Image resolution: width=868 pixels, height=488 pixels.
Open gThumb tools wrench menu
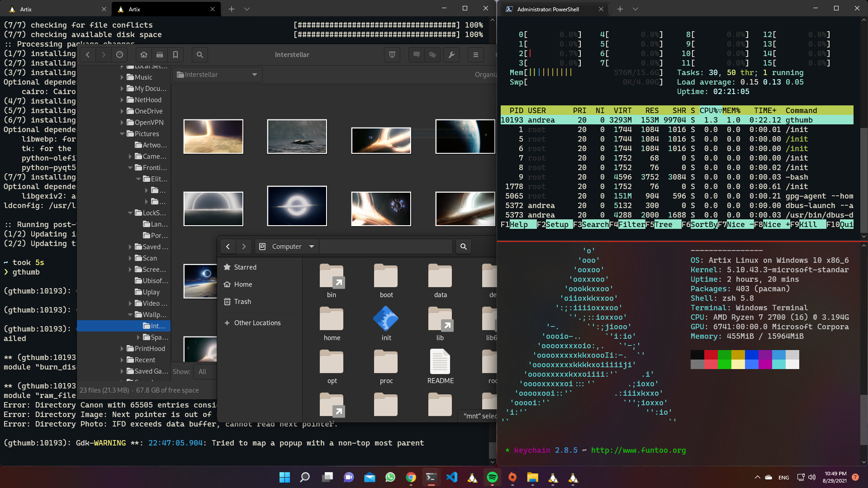(451, 55)
